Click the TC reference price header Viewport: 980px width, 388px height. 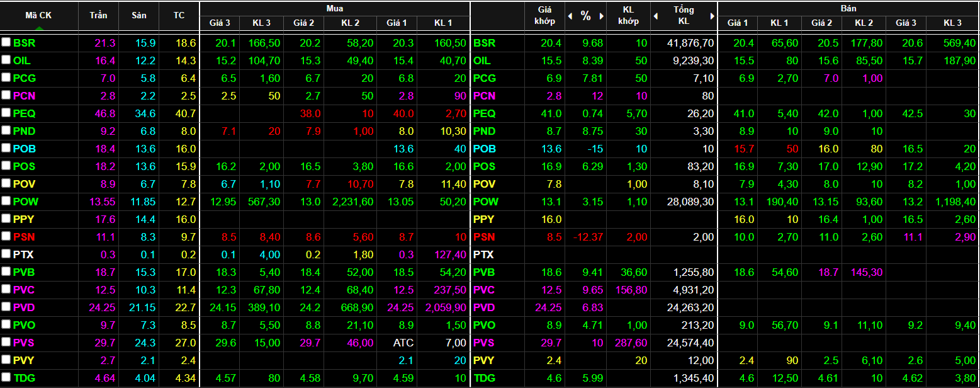179,16
